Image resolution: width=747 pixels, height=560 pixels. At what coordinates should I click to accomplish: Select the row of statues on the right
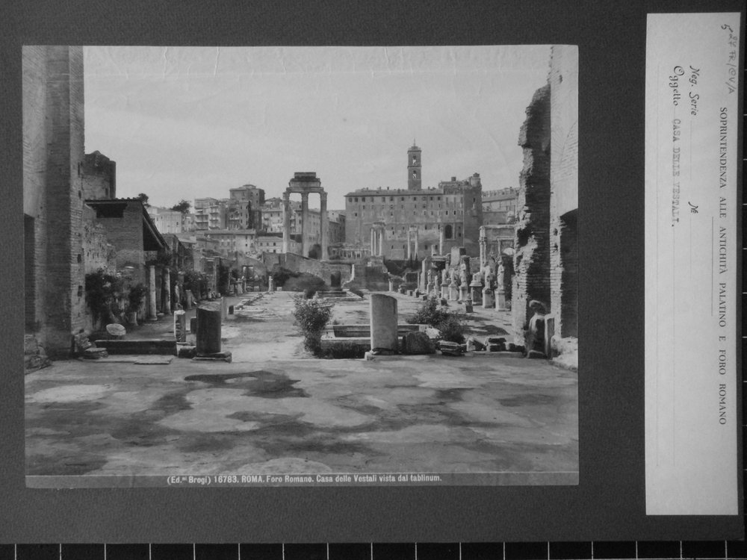[x=465, y=284]
